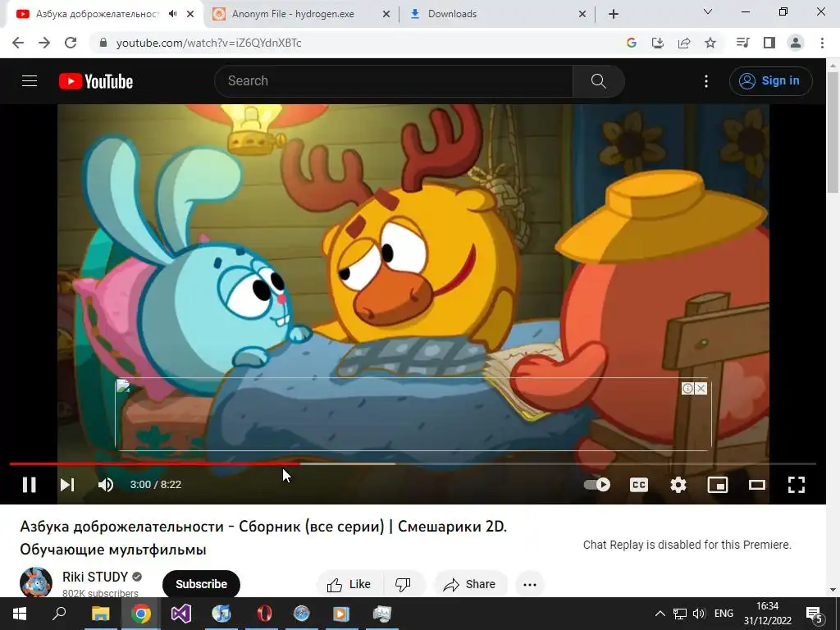Share the video

coord(470,584)
